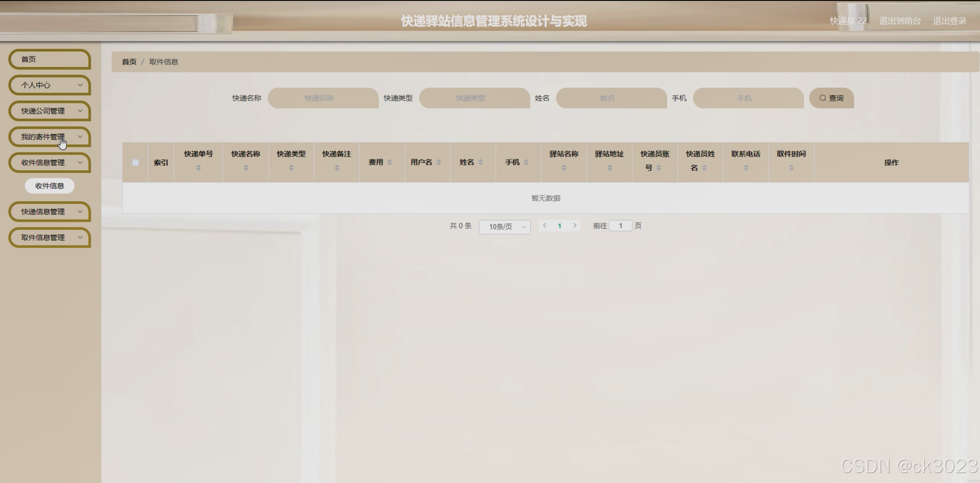980x483 pixels.
Task: Open 收件信息 submenu item
Action: pos(49,186)
